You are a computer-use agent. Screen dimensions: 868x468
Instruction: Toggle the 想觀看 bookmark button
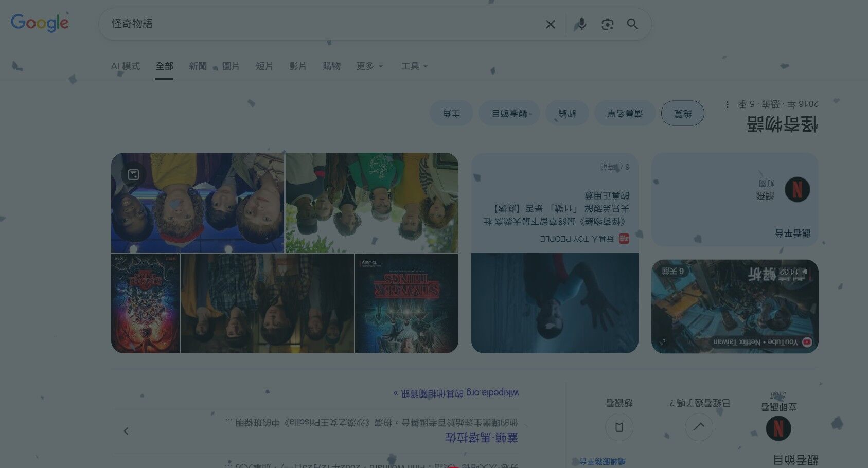pyautogui.click(x=619, y=427)
